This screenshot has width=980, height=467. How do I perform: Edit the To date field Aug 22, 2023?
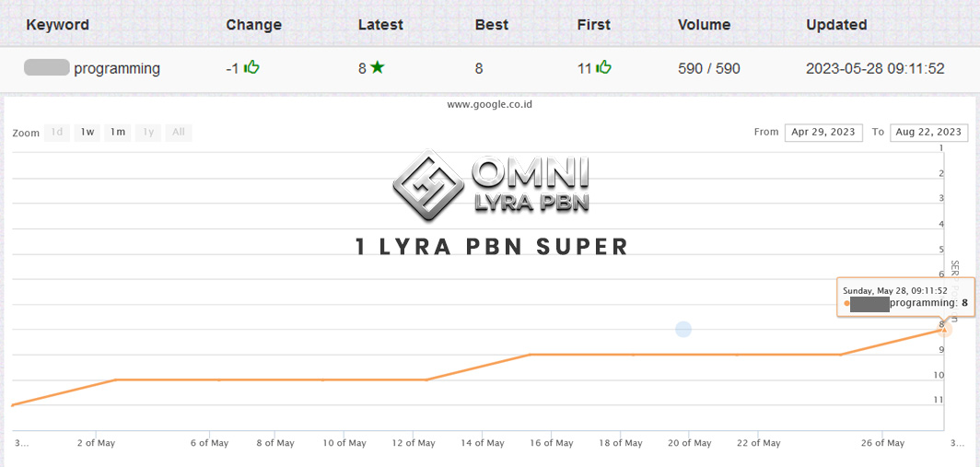click(x=928, y=133)
